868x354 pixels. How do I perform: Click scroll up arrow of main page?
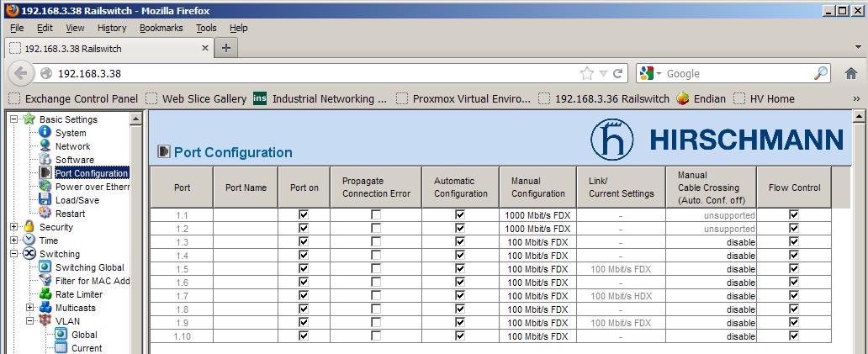click(859, 117)
